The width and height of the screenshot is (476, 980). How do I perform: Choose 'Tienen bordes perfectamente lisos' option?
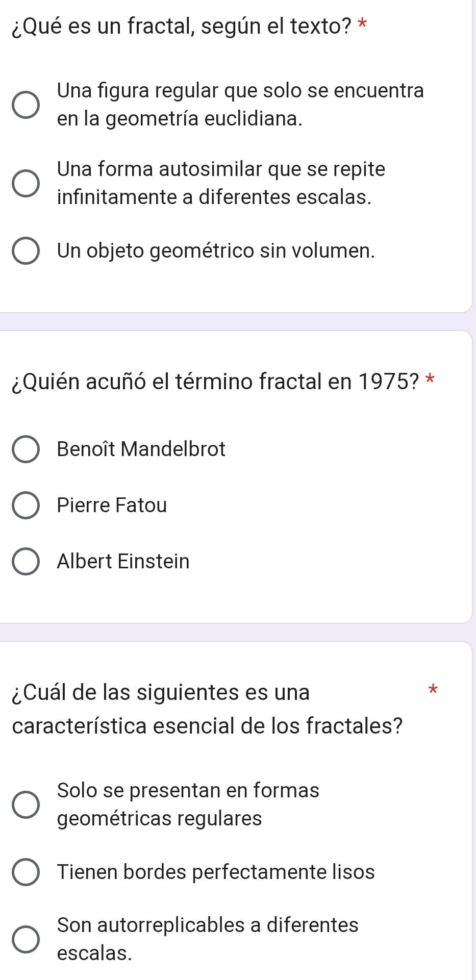[x=26, y=872]
